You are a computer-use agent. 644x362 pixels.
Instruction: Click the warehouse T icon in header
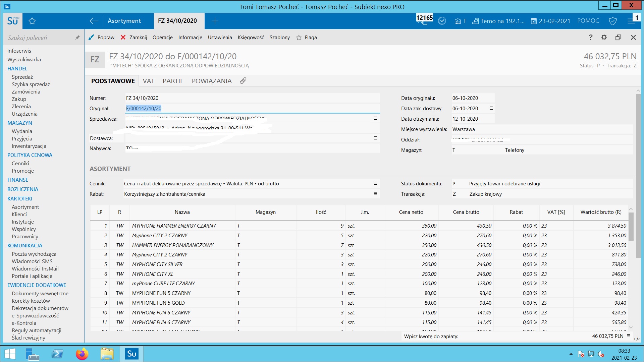click(460, 21)
